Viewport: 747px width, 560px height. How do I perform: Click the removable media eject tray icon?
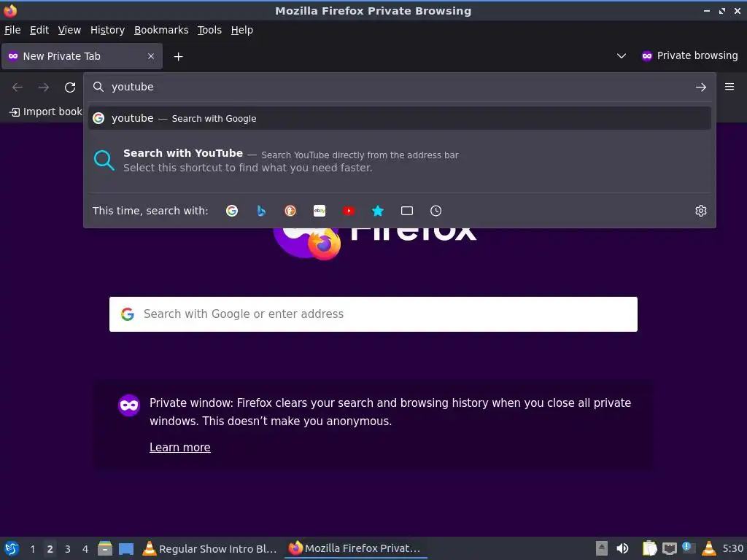pyautogui.click(x=602, y=548)
